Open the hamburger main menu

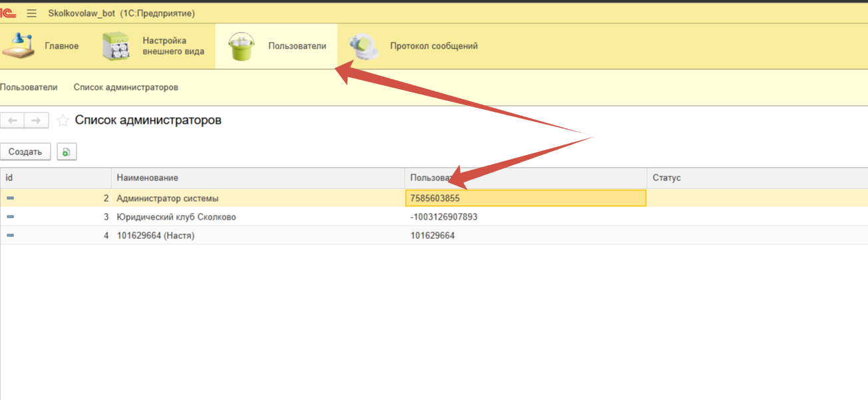[x=31, y=13]
